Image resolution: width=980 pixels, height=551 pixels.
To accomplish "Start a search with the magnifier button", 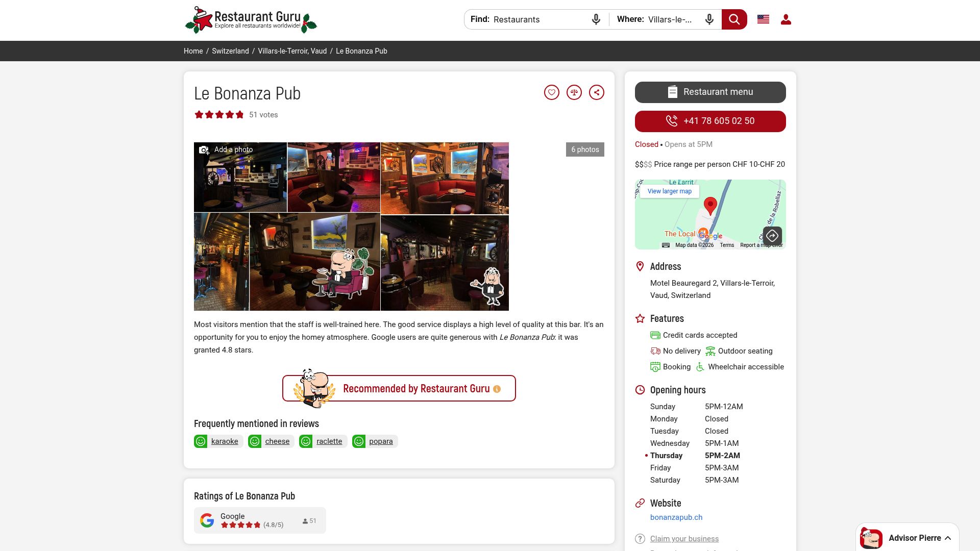I will tap(734, 19).
